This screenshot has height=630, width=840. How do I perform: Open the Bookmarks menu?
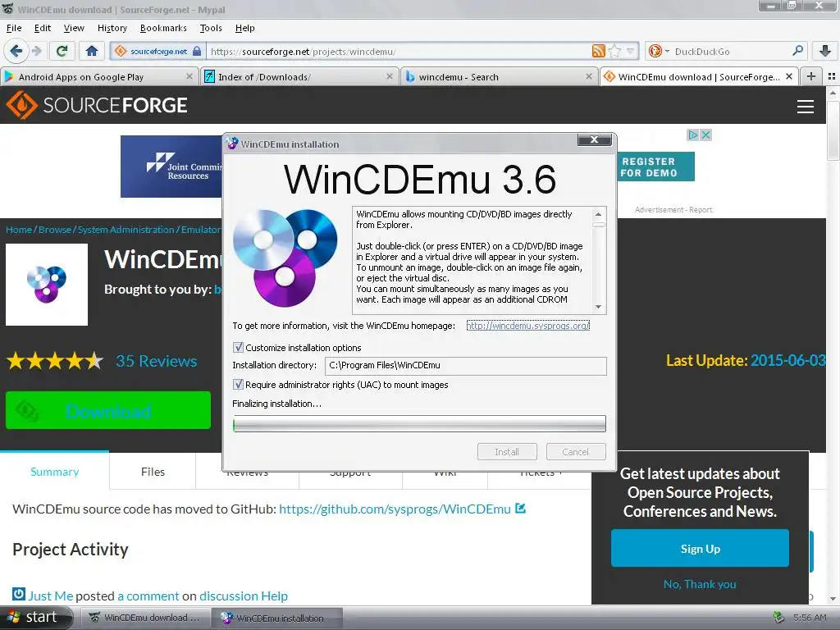pyautogui.click(x=163, y=28)
